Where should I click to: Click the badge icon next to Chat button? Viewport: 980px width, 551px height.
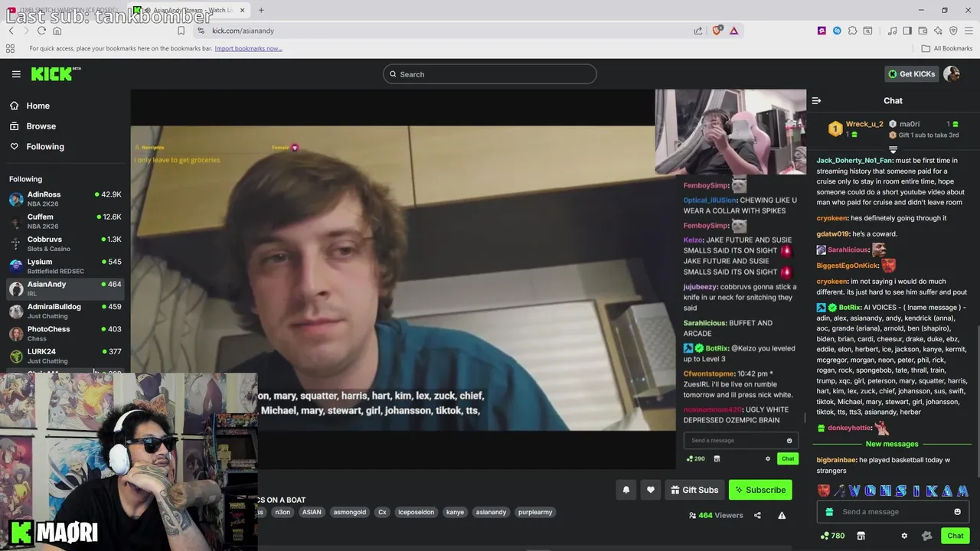pos(927,536)
